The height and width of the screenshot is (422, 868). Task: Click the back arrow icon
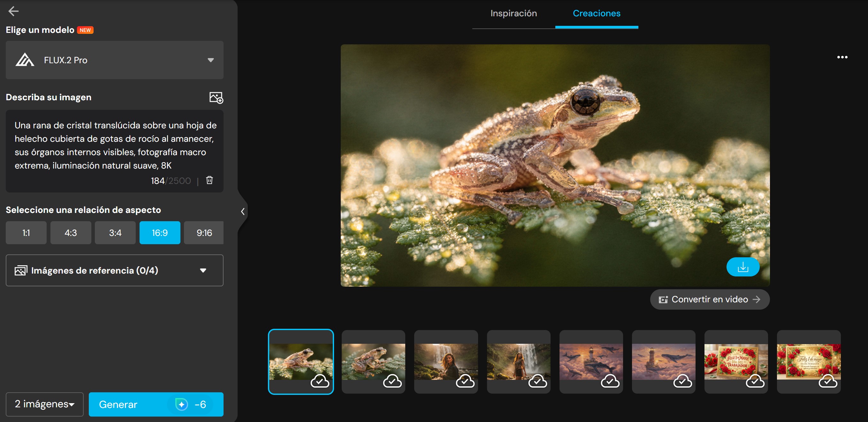[x=13, y=11]
